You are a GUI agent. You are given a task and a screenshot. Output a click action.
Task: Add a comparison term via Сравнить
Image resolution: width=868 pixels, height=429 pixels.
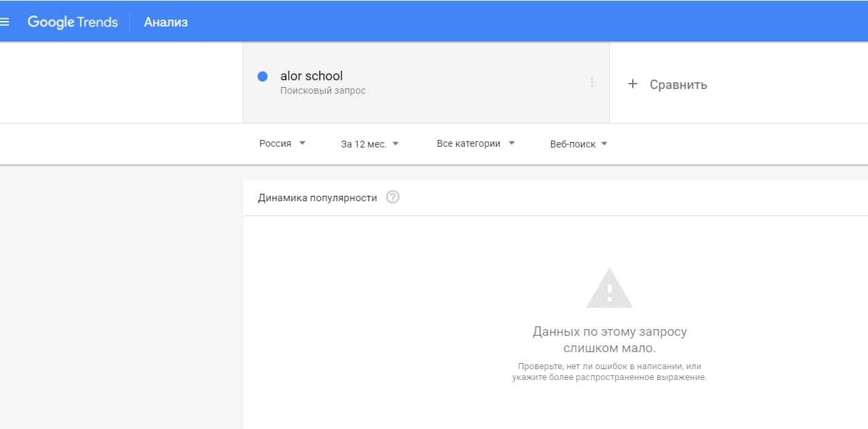[678, 85]
